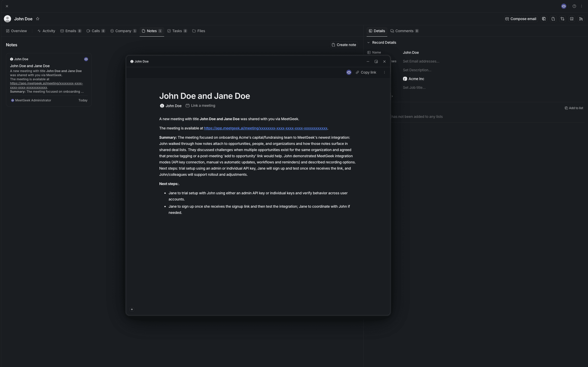Click the MeetGeek bot avatar in top bar
The height and width of the screenshot is (367, 588).
[564, 6]
